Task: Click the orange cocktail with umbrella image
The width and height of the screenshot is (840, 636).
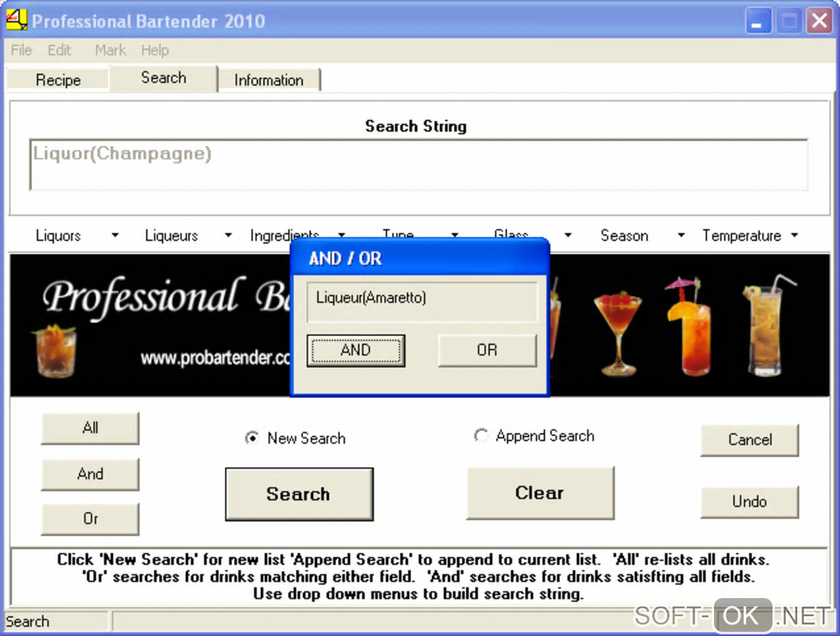Action: [688, 327]
